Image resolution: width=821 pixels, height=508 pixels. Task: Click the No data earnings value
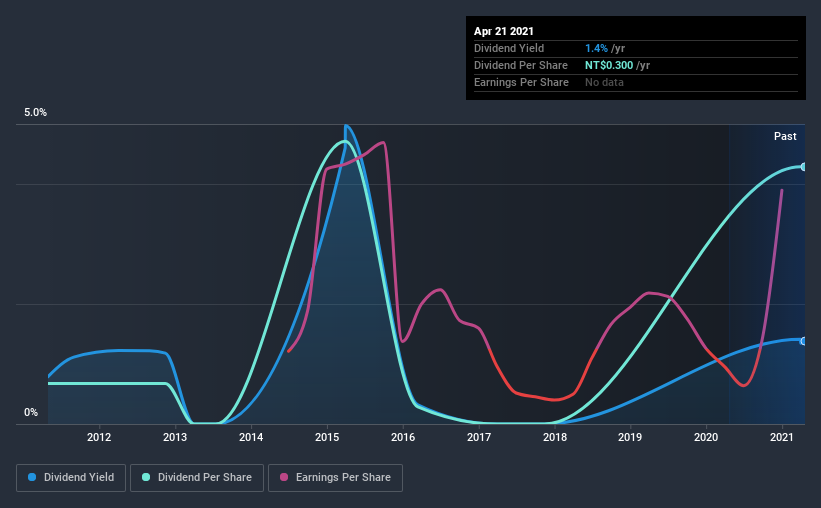pos(604,82)
